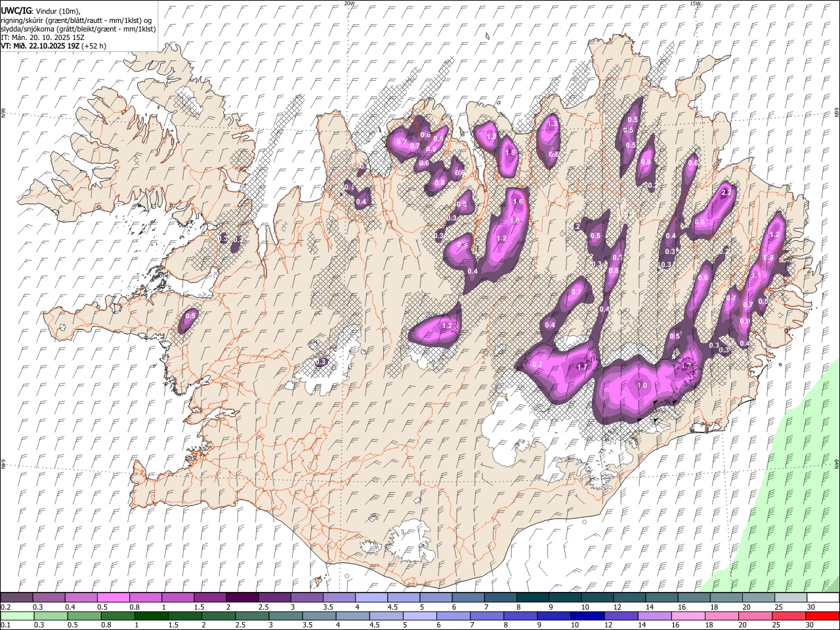Click the 10–12 deep blue swatch in the lower scale

[587, 616]
